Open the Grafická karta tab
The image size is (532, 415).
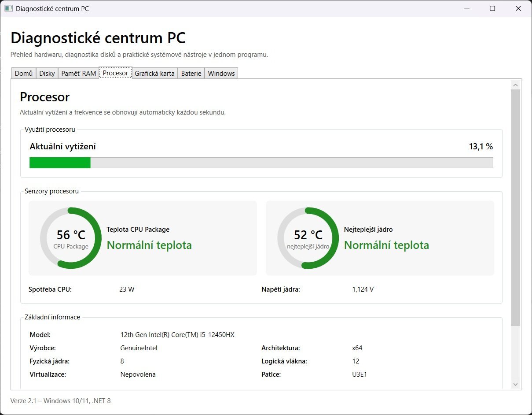pyautogui.click(x=154, y=74)
